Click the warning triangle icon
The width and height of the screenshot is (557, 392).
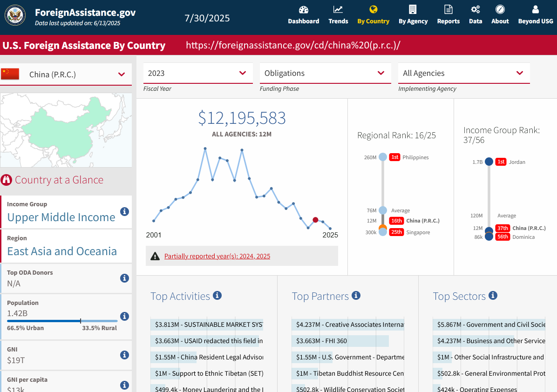155,257
